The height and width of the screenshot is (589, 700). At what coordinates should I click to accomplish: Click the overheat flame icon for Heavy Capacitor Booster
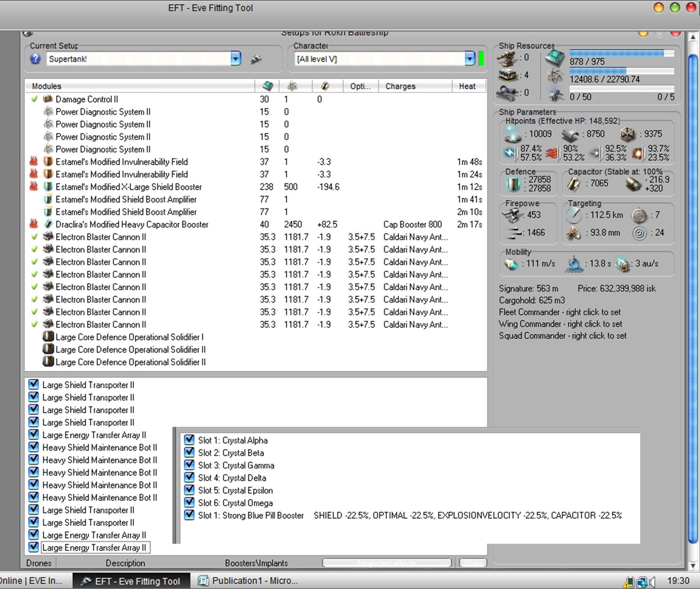coord(33,224)
